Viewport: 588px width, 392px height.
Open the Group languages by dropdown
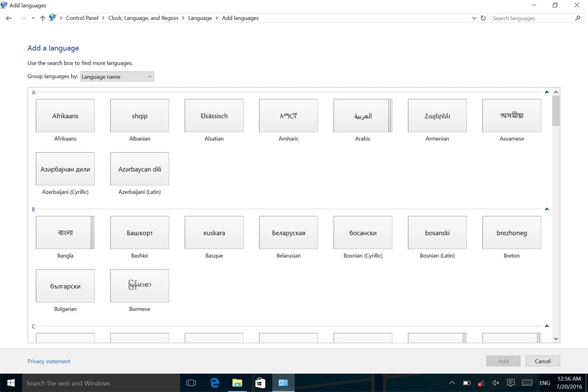coord(117,76)
